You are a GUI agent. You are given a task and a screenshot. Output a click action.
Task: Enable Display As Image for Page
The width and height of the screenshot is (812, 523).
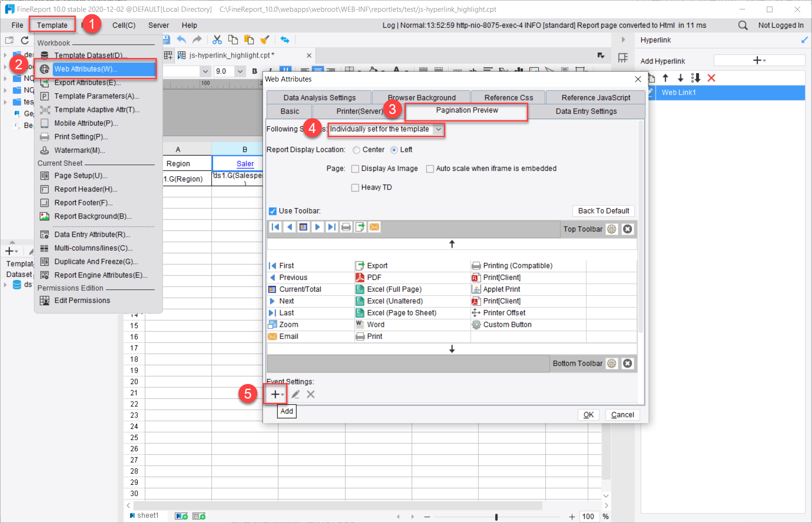(355, 168)
